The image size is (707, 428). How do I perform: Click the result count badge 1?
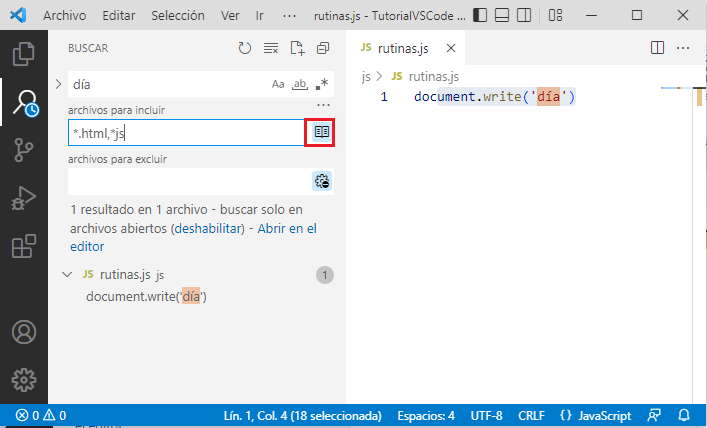(325, 275)
